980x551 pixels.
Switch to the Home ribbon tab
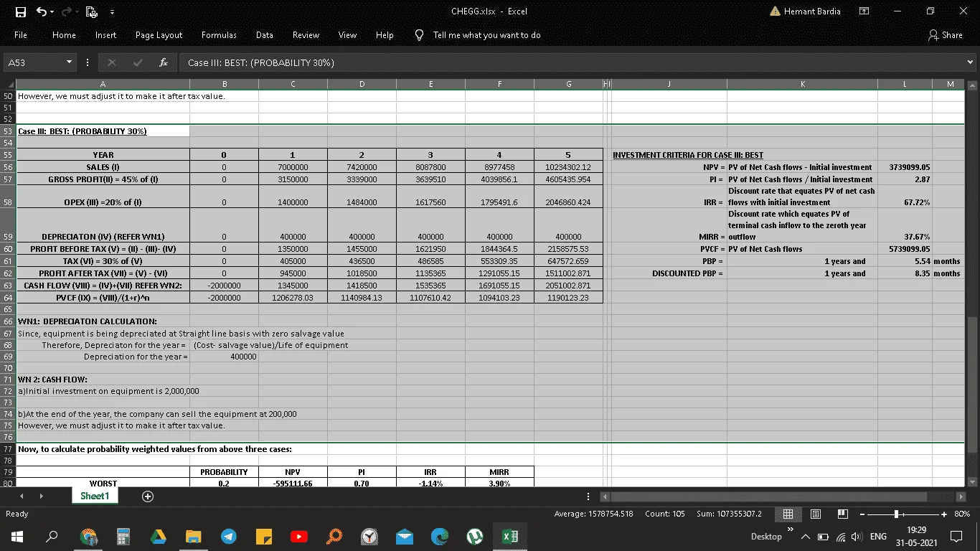tap(64, 35)
